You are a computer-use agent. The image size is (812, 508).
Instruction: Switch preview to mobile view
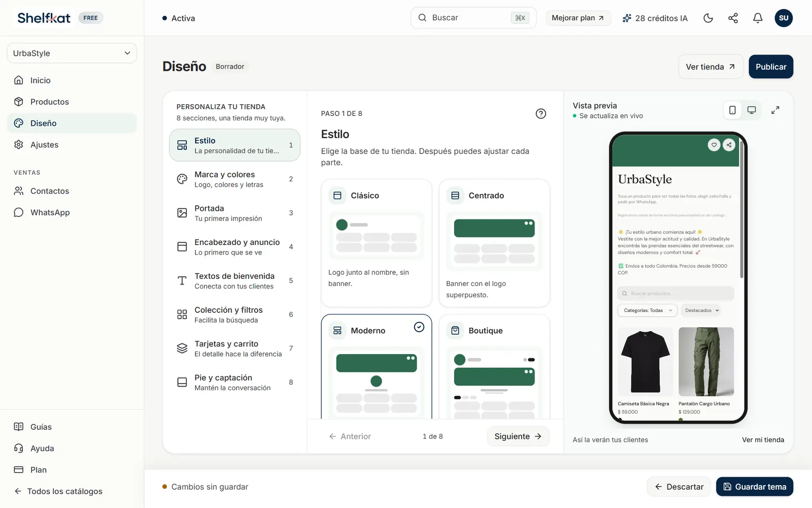(x=732, y=110)
